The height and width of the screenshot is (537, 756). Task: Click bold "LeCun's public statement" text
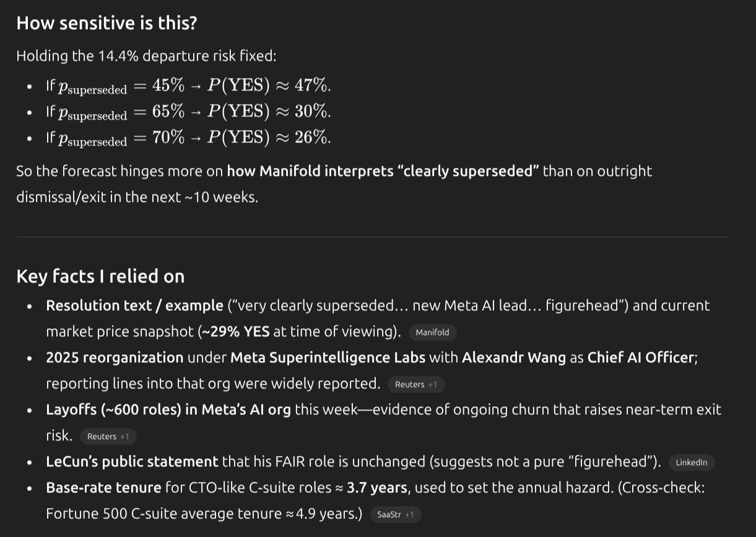132,461
